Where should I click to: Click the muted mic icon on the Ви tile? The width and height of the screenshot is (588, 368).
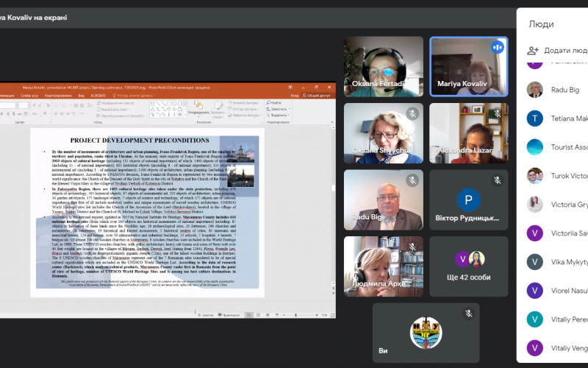click(x=469, y=314)
